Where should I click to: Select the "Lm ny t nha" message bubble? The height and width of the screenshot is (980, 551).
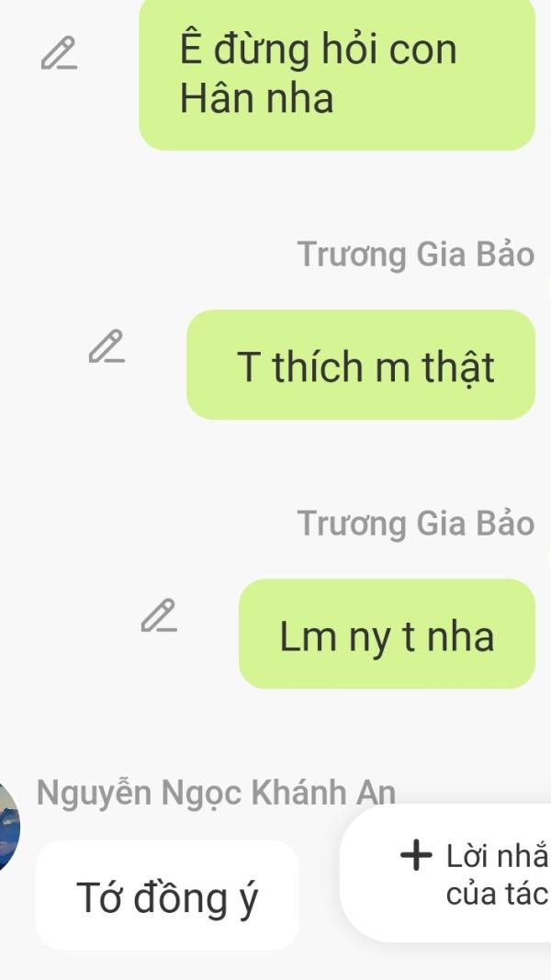pyautogui.click(x=387, y=634)
